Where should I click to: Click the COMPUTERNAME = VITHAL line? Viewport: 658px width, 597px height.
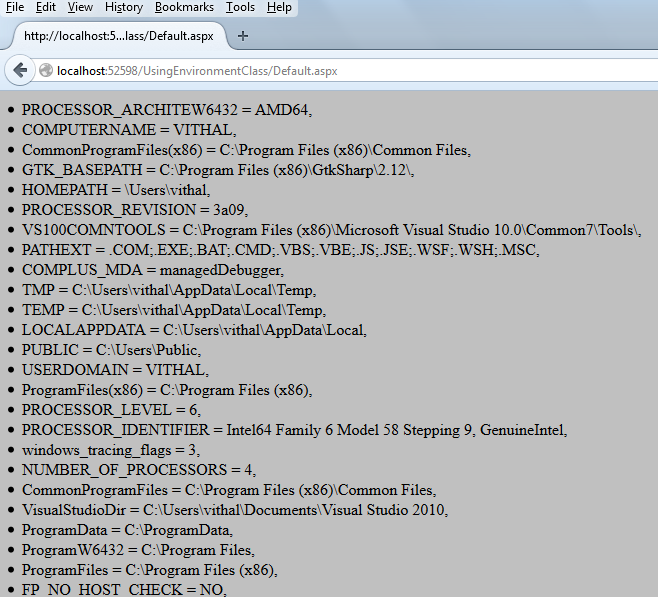(129, 130)
